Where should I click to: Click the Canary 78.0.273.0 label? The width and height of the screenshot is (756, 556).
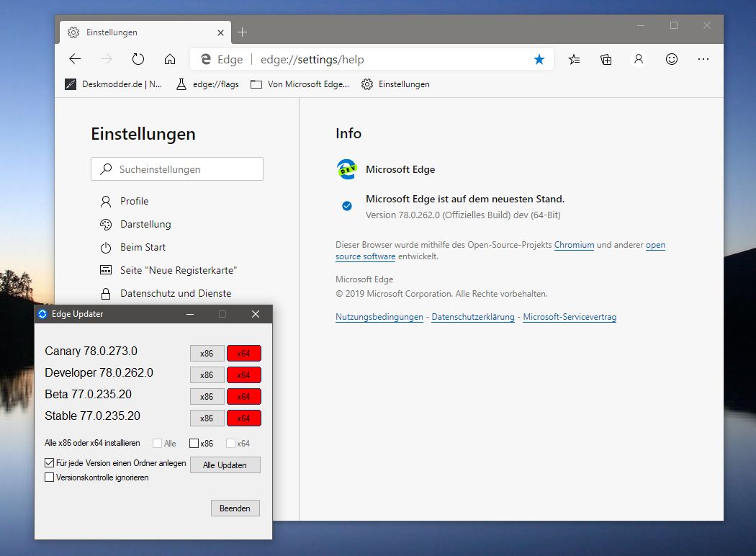tap(91, 351)
